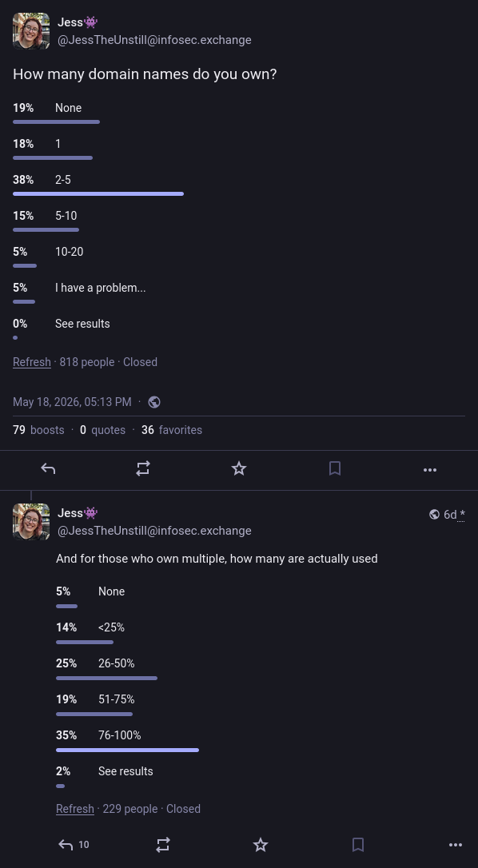Open more options menu on main post
The width and height of the screenshot is (478, 868).
pyautogui.click(x=430, y=469)
